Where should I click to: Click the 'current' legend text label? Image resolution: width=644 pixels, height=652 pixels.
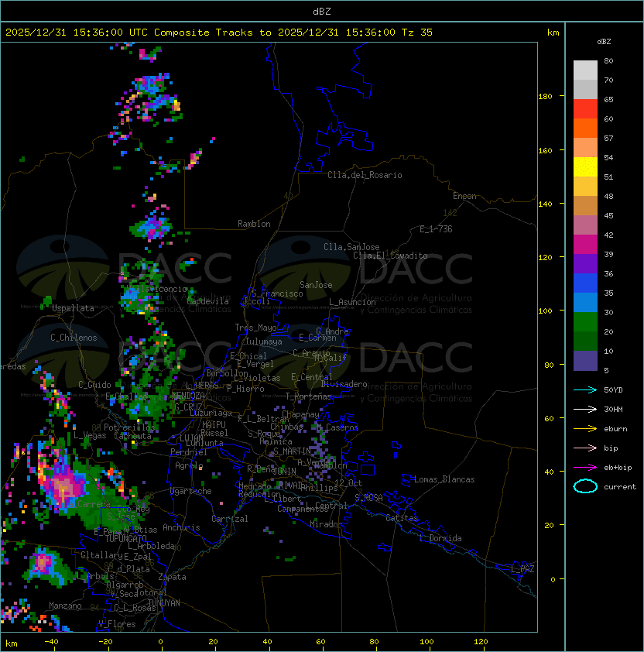click(x=620, y=487)
